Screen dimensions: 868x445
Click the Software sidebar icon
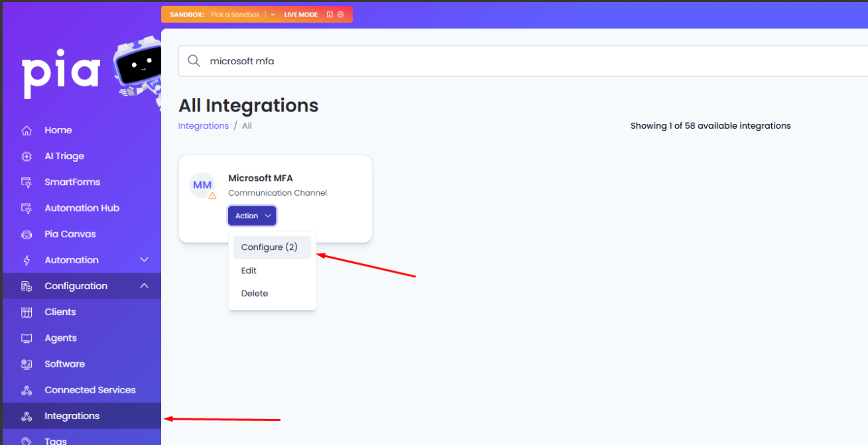point(27,364)
